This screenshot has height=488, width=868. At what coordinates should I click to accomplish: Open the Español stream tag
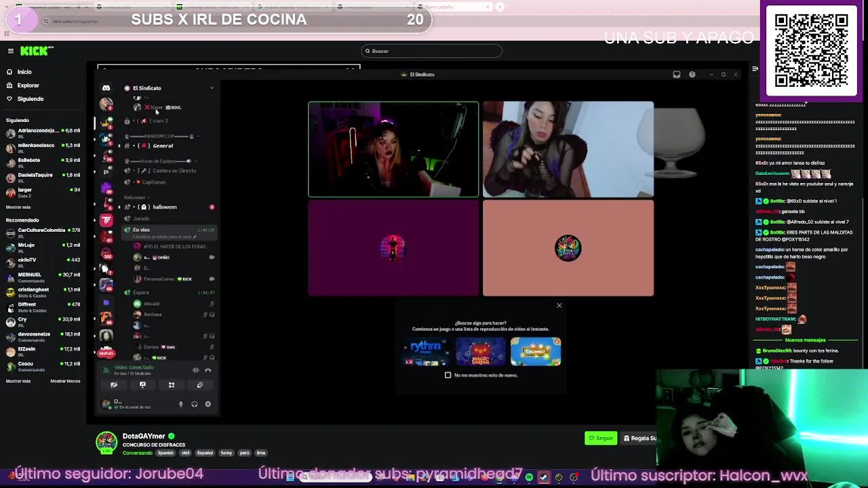click(x=205, y=453)
